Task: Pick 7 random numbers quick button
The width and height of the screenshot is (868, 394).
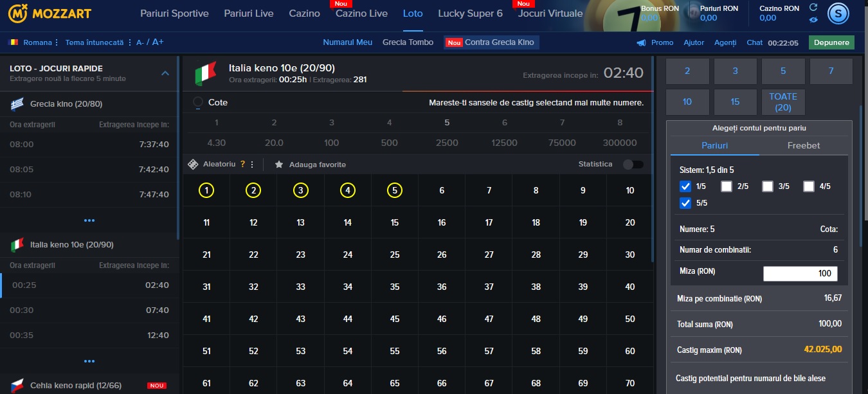Action: click(x=831, y=71)
